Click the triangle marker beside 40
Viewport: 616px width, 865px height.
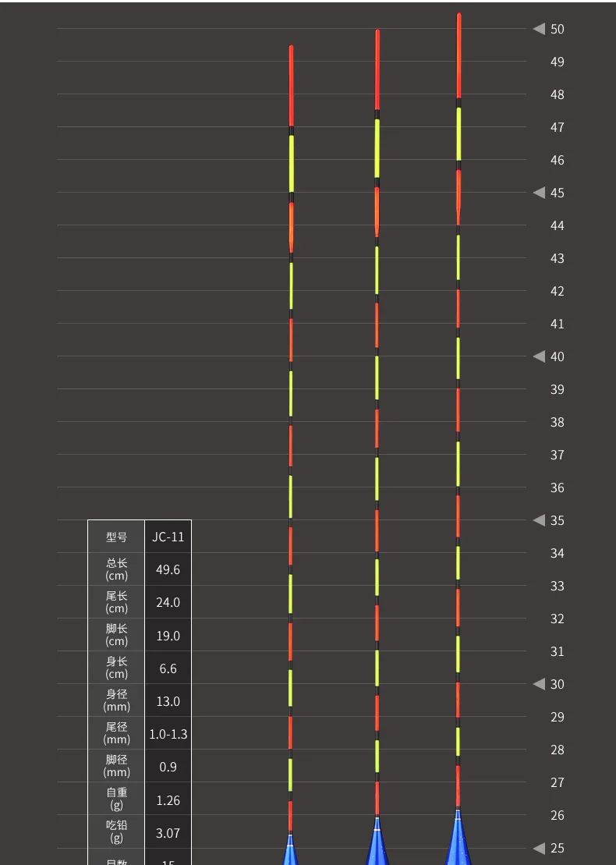click(x=539, y=356)
